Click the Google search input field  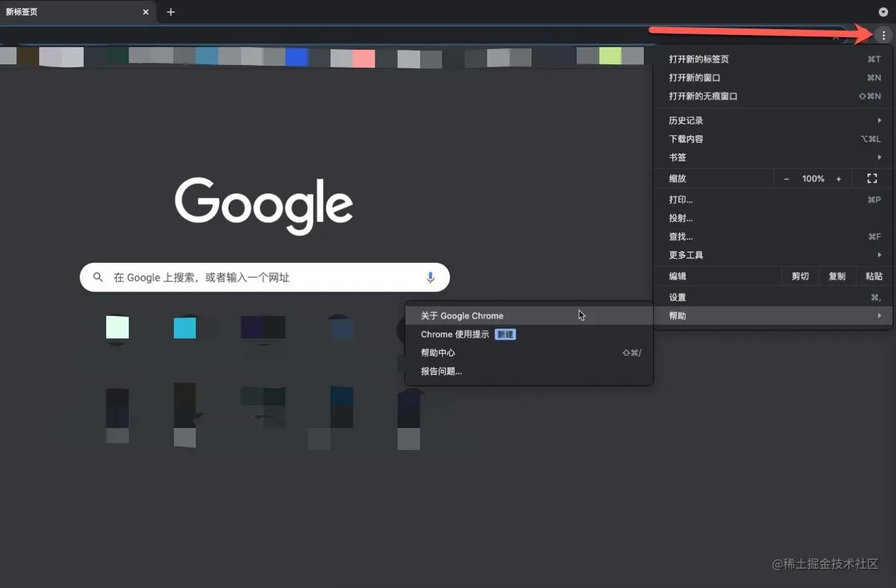click(265, 277)
